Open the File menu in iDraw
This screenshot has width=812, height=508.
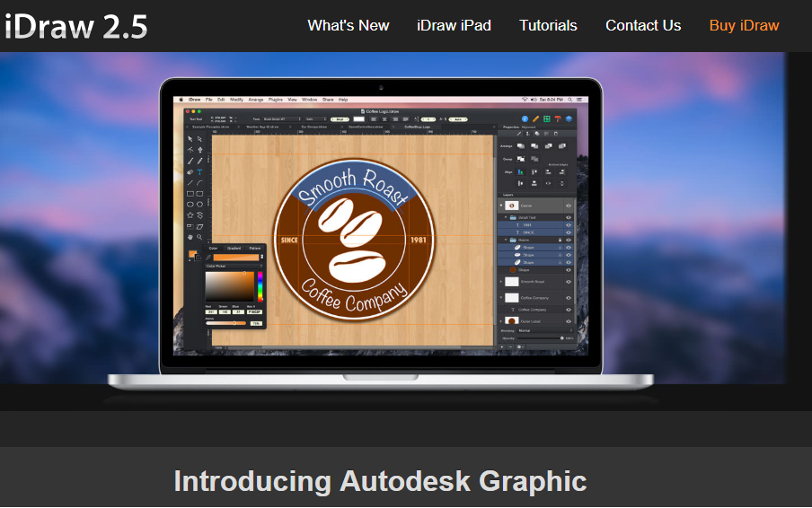(208, 100)
